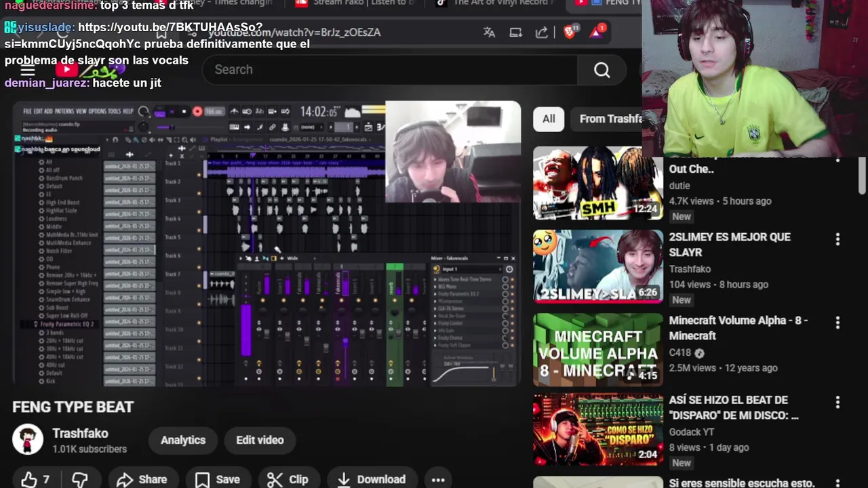This screenshot has height=488, width=868.
Task: Click the Edit video button
Action: [260, 440]
